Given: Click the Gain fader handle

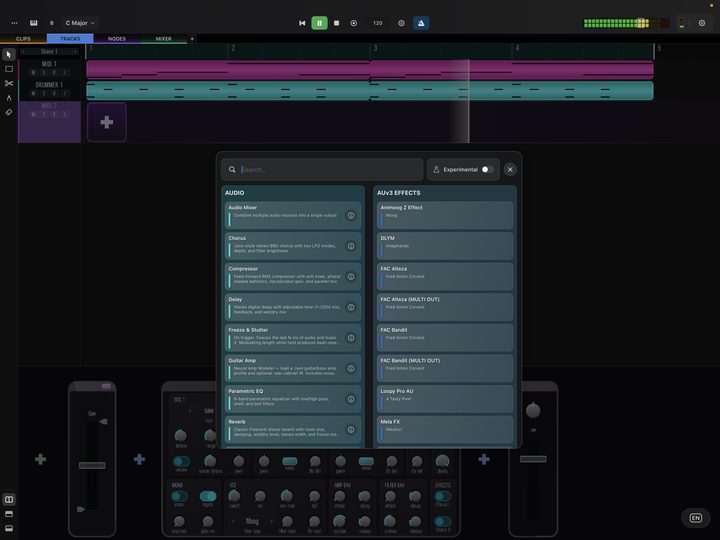Looking at the screenshot, I should point(92,465).
